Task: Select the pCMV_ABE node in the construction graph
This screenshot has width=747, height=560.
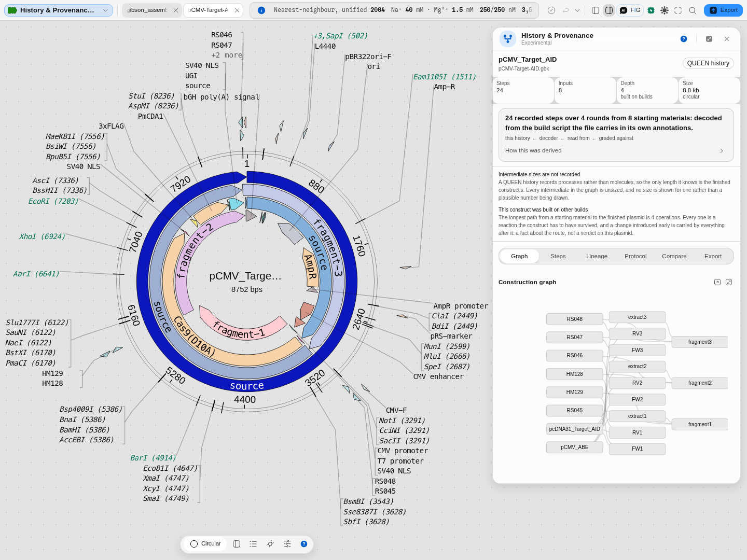Action: coord(575,447)
